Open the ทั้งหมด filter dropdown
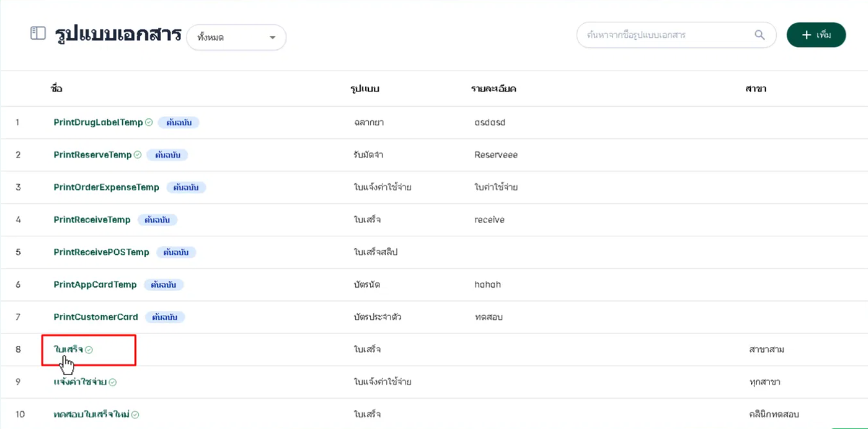This screenshot has width=868, height=429. point(236,38)
